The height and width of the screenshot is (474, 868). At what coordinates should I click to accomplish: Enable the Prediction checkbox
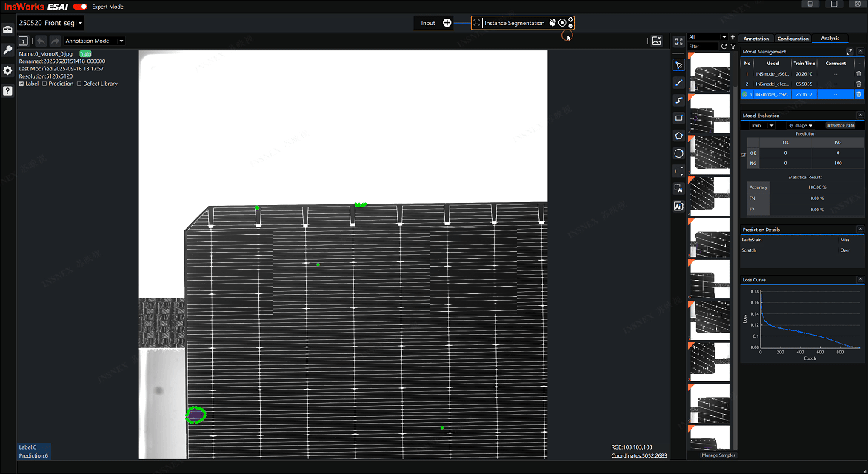(x=45, y=84)
